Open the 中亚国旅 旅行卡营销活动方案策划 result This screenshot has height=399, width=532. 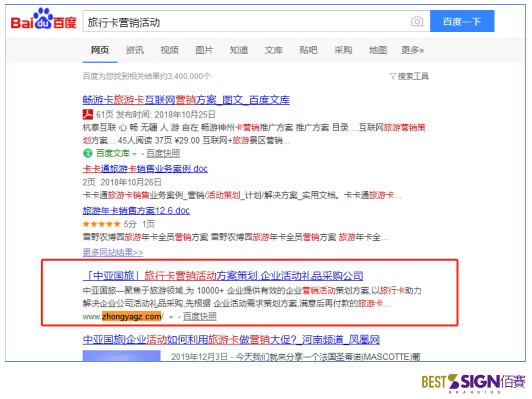pyautogui.click(x=223, y=276)
